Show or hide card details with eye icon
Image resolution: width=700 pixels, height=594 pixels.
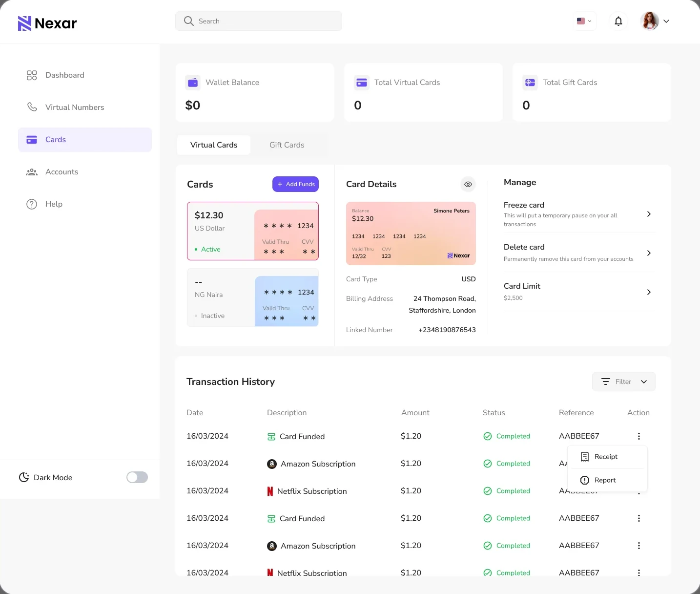[x=468, y=184]
